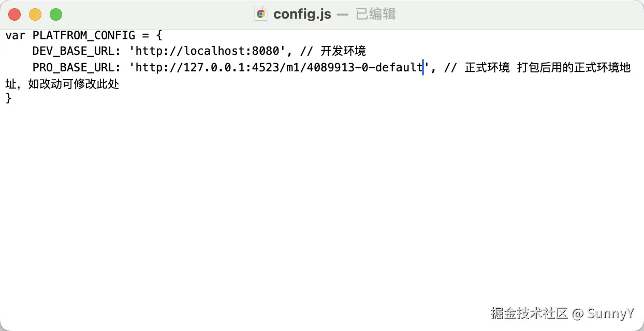Minimize the window using yellow button
Screen dimensions: 644x331
[x=35, y=14]
